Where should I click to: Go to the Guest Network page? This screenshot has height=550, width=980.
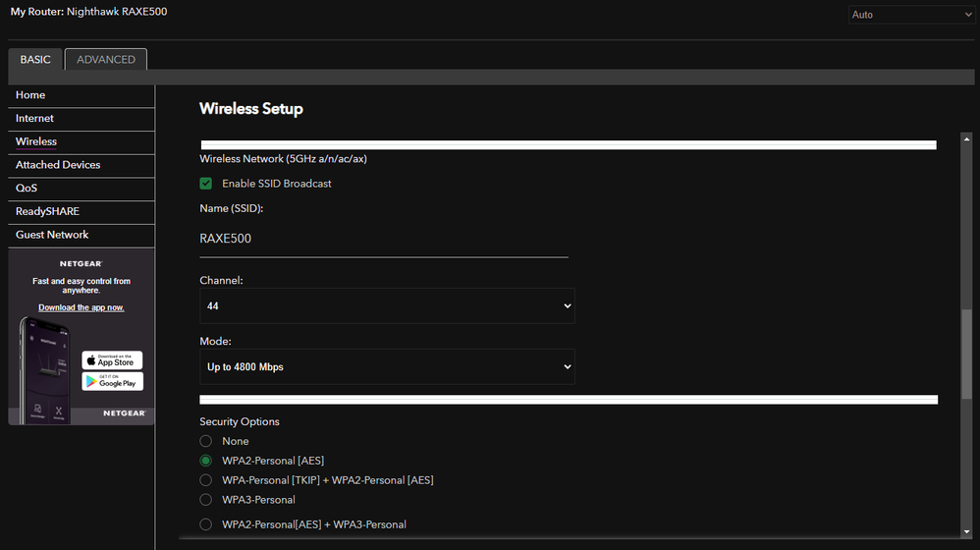coord(52,235)
